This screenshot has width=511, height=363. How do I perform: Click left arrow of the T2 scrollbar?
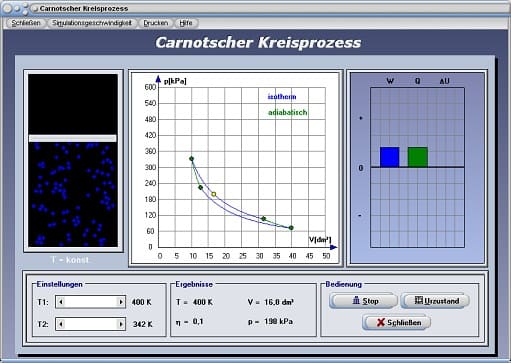click(x=61, y=324)
